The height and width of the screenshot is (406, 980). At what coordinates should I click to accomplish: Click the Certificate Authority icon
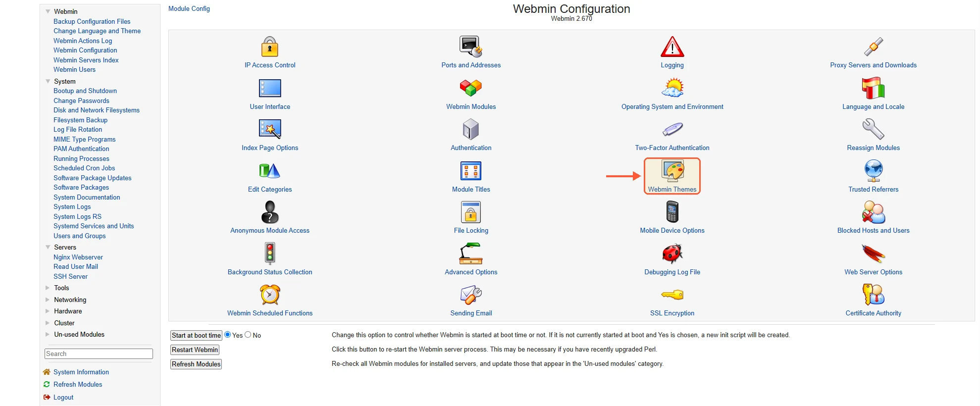873,295
